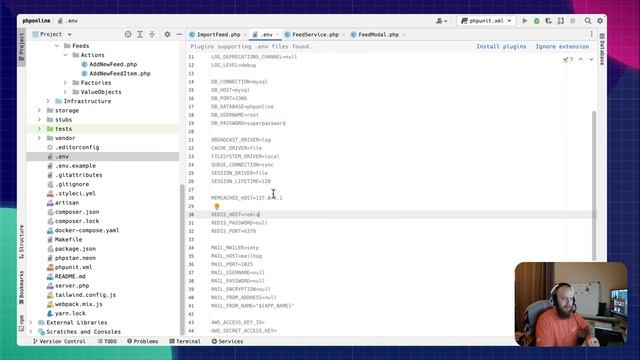
Task: Expand the vendor folder
Action: click(x=40, y=138)
